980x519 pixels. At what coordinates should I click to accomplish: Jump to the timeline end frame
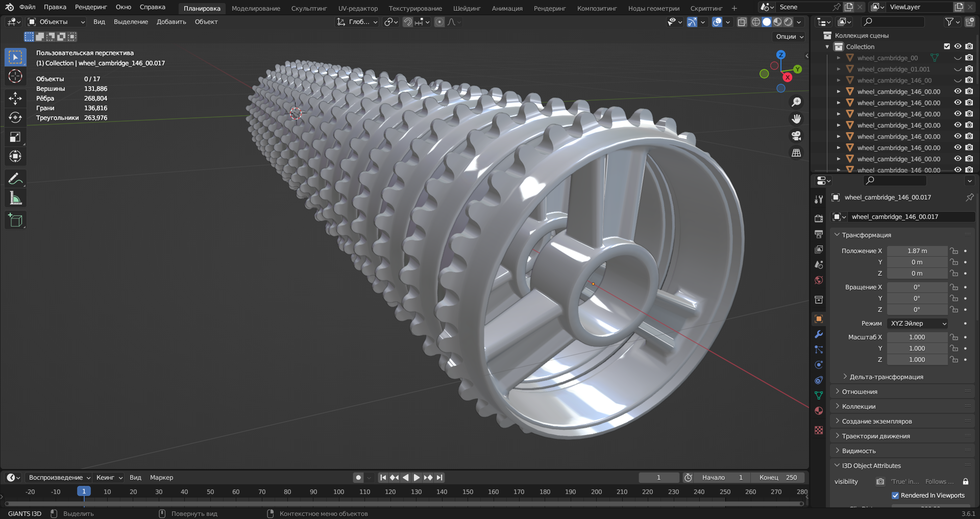pyautogui.click(x=439, y=478)
